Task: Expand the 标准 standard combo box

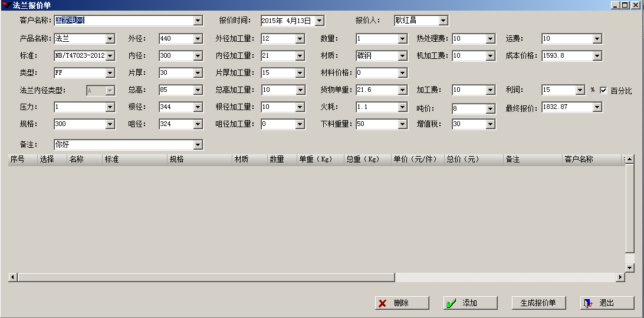Action: click(110, 56)
